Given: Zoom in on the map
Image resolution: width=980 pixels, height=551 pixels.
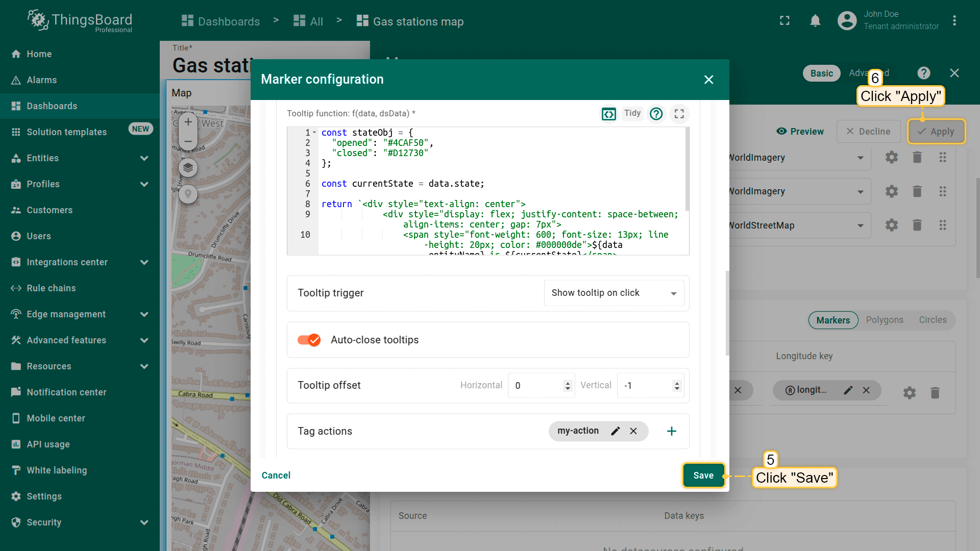Looking at the screenshot, I should coord(188,122).
